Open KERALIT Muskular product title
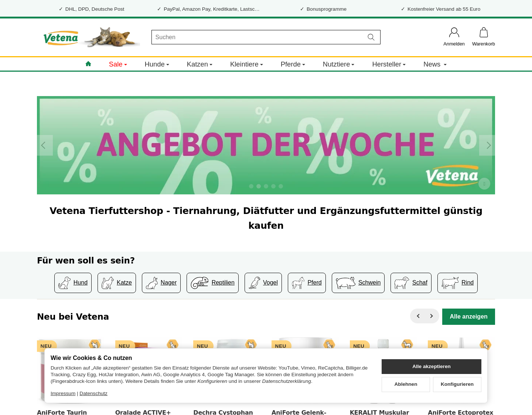The width and height of the screenshot is (532, 415). pos(379,412)
